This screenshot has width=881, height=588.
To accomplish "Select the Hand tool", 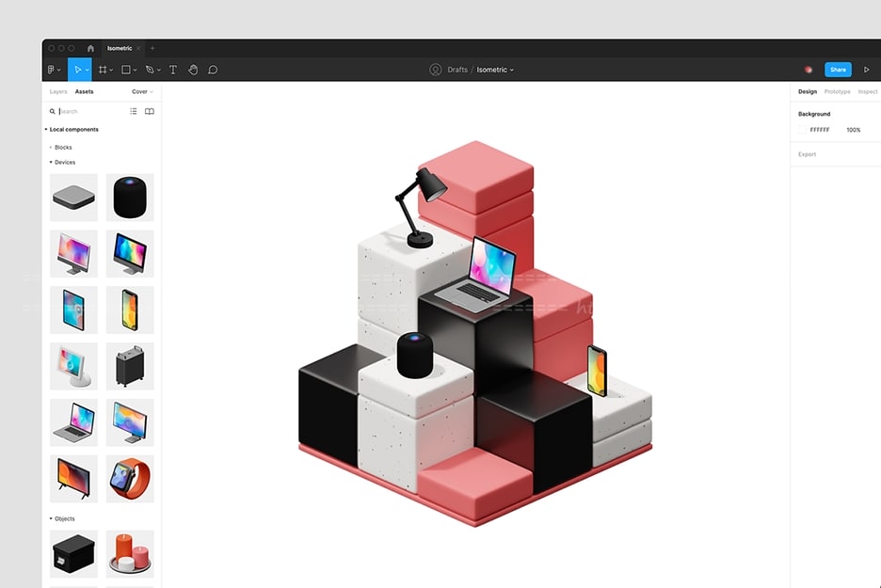I will click(193, 70).
